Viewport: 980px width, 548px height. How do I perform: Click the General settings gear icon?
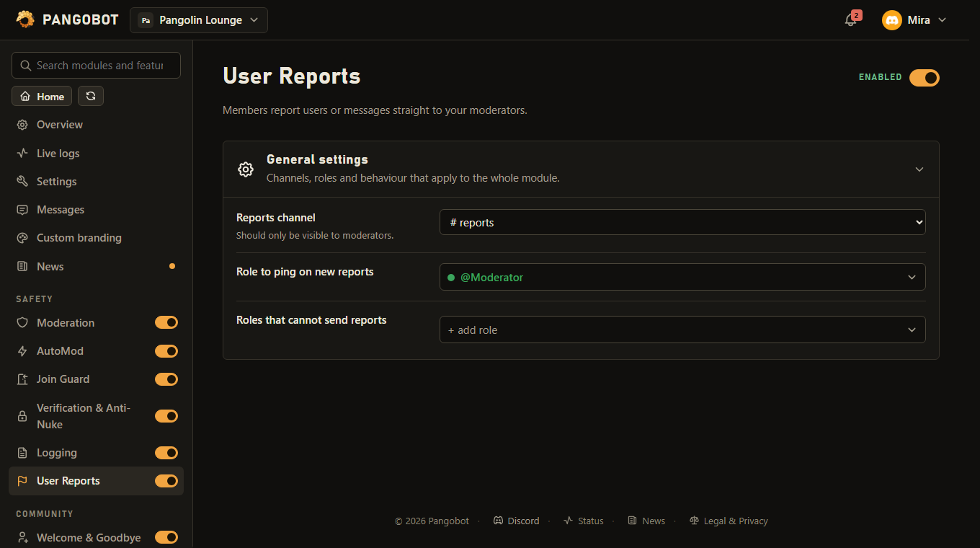[x=246, y=169]
